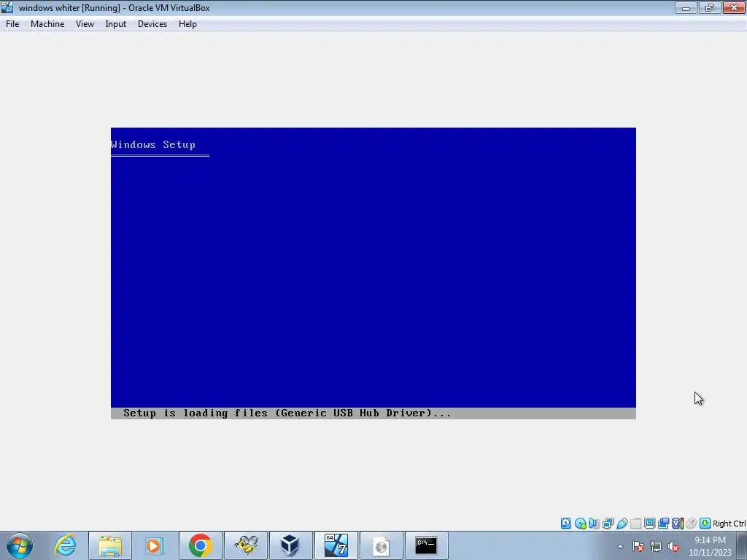Open the Machine menu
The width and height of the screenshot is (747, 560).
click(47, 24)
